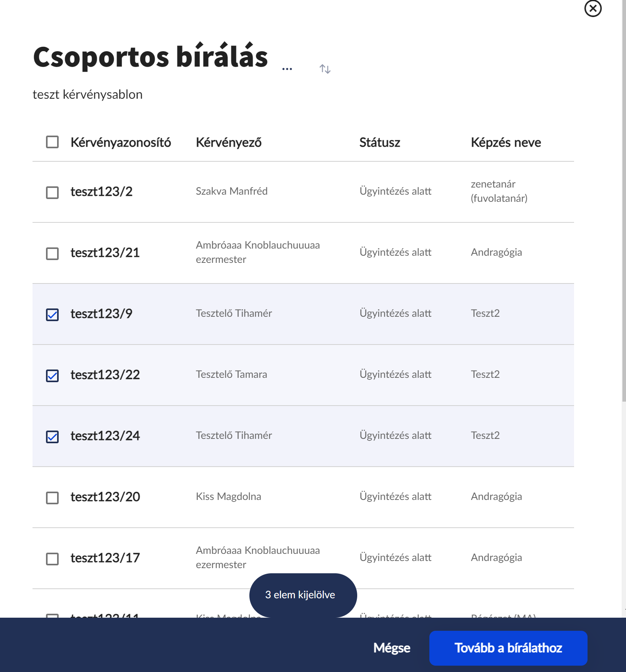626x672 pixels.
Task: Click the Képzés neve column header
Action: tap(506, 142)
